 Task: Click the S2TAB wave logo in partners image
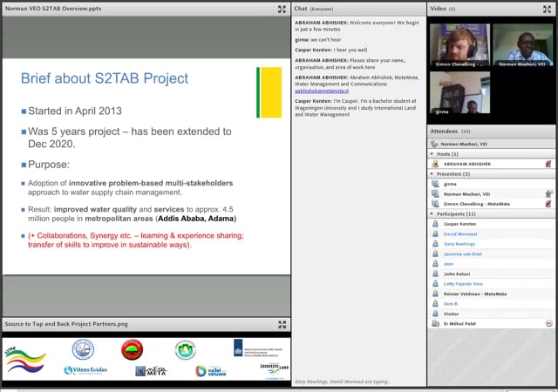click(25, 359)
